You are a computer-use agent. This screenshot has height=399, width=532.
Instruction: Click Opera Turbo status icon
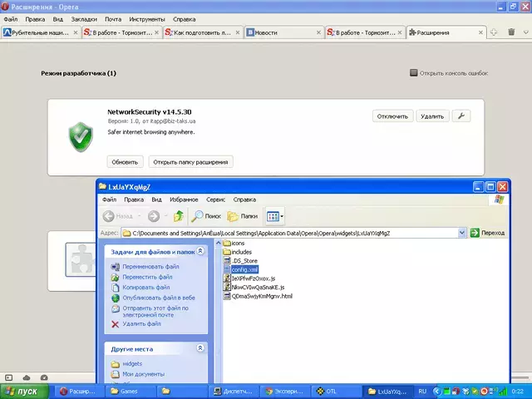44,377
